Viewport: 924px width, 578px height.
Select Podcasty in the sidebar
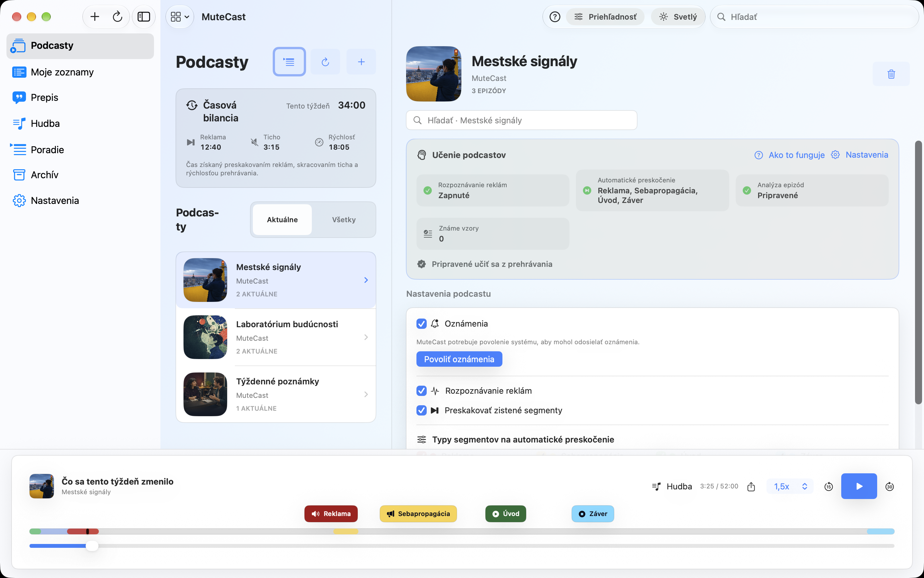click(80, 46)
